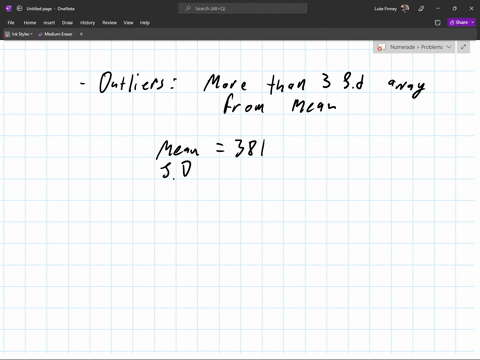This screenshot has width=480, height=360.
Task: Click the Numerade notebook icon
Action: [x=381, y=47]
